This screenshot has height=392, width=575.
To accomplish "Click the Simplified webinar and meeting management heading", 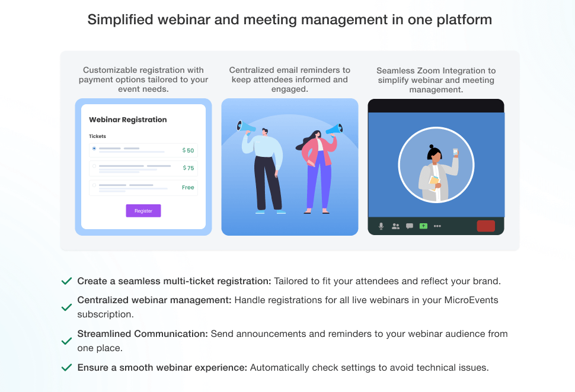I will [290, 20].
